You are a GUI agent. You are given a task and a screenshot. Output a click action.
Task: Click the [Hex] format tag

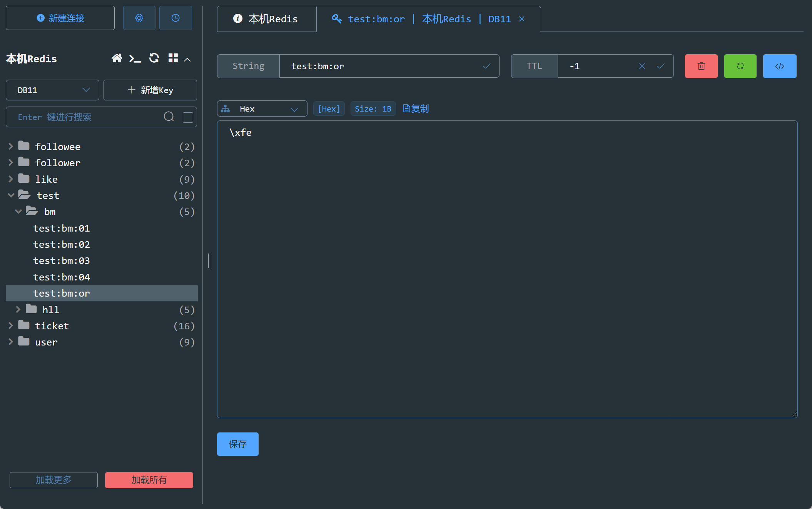329,109
